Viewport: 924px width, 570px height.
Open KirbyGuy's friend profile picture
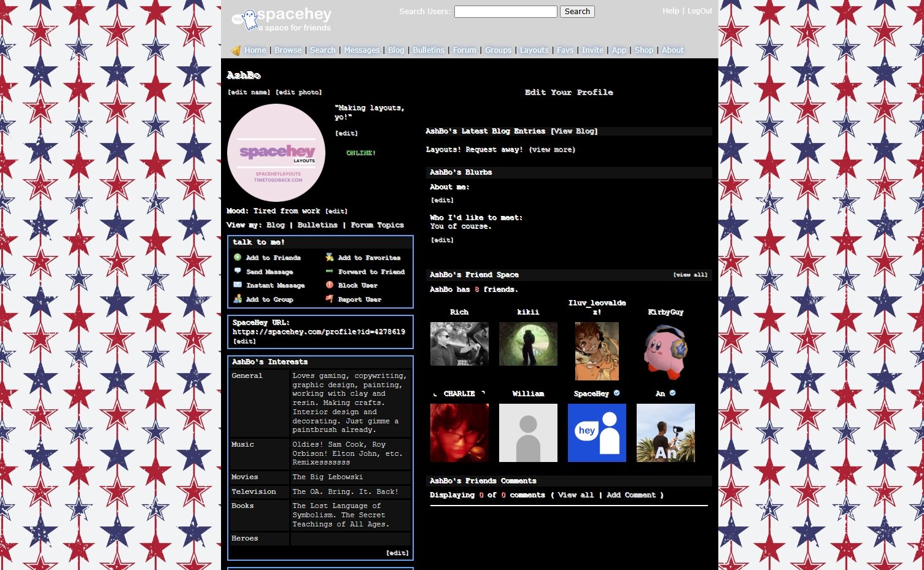pyautogui.click(x=666, y=352)
